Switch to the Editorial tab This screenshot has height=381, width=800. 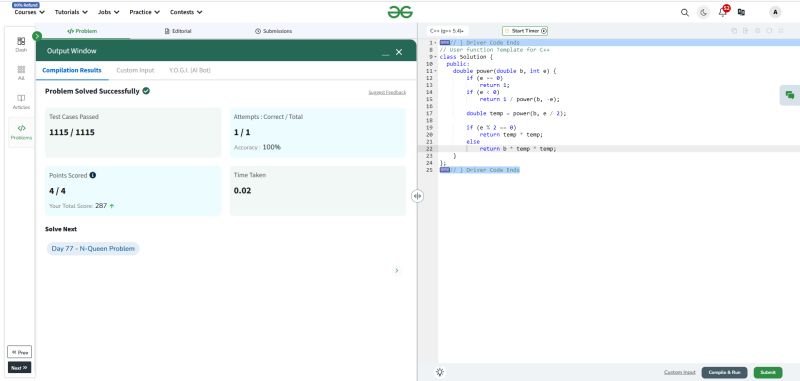point(178,31)
